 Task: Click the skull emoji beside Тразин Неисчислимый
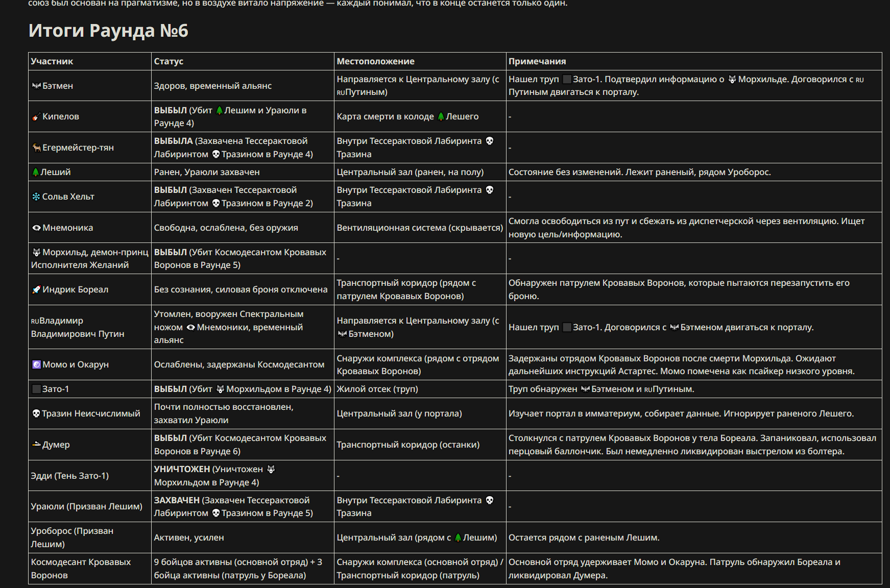point(36,413)
